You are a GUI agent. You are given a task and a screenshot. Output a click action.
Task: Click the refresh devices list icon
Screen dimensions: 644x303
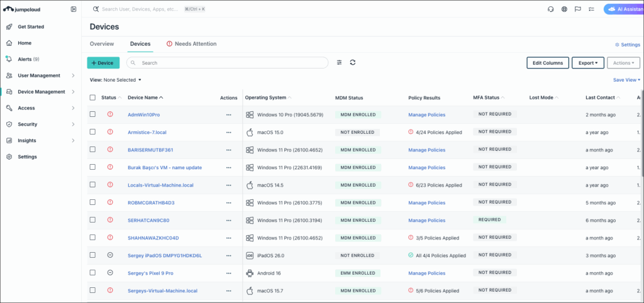pos(353,63)
